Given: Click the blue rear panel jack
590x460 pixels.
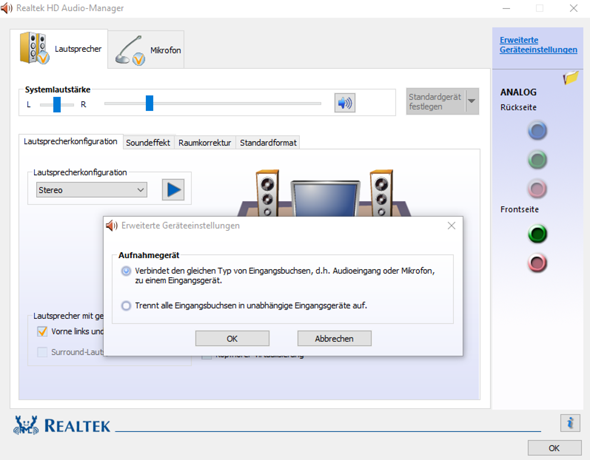Looking at the screenshot, I should click(537, 131).
